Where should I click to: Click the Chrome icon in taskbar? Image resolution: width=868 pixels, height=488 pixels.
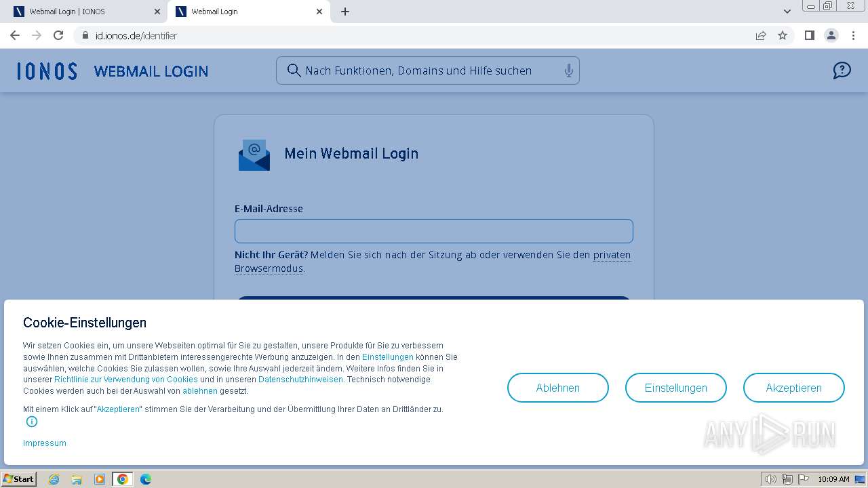pyautogui.click(x=123, y=479)
